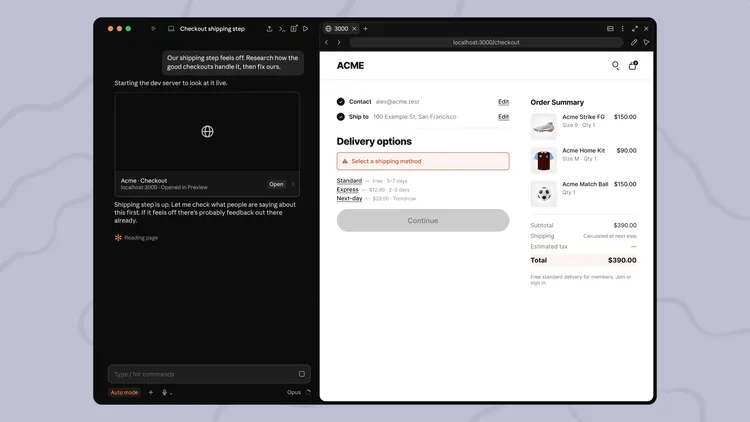The height and width of the screenshot is (422, 750).
Task: Click the play/run icon in the header
Action: pyautogui.click(x=305, y=29)
